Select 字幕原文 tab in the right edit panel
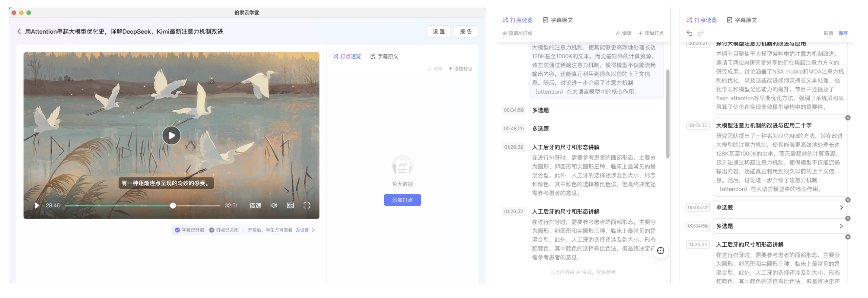 click(742, 20)
